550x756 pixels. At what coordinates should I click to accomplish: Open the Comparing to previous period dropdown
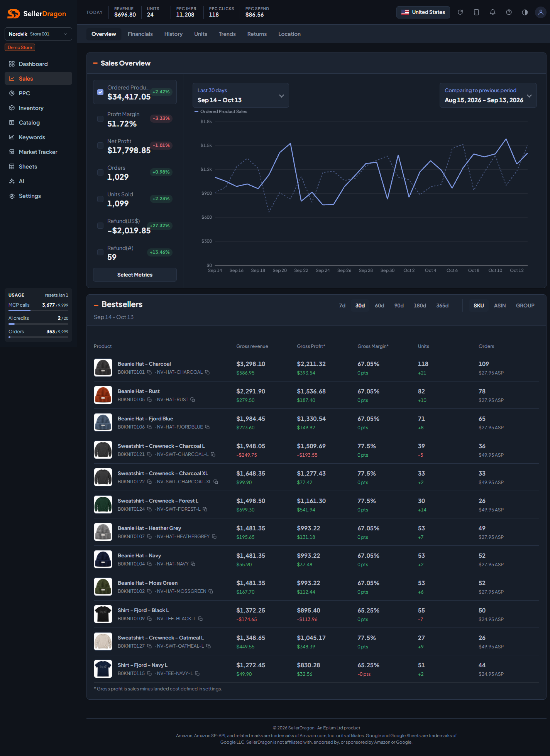click(488, 95)
